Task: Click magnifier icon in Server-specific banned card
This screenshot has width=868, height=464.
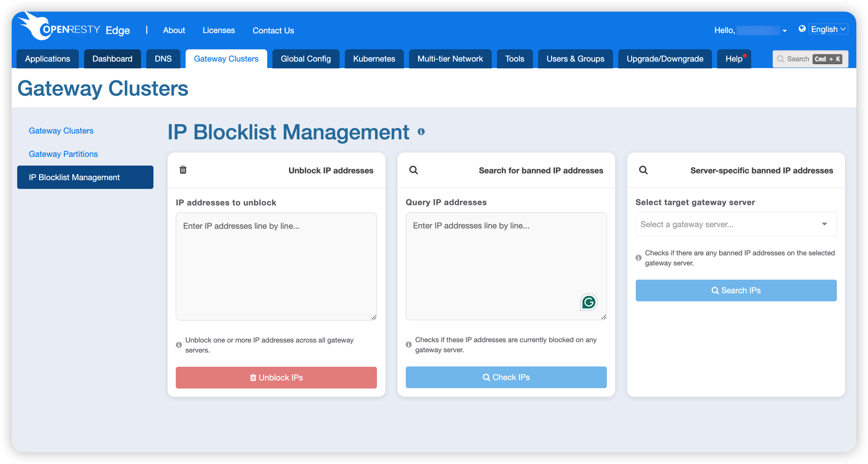Action: 643,170
